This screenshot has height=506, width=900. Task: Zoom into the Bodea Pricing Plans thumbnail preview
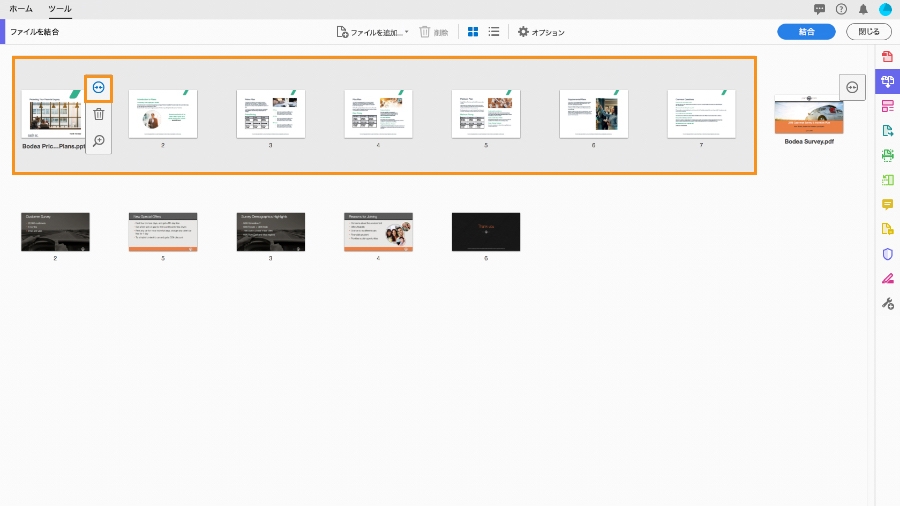point(99,141)
